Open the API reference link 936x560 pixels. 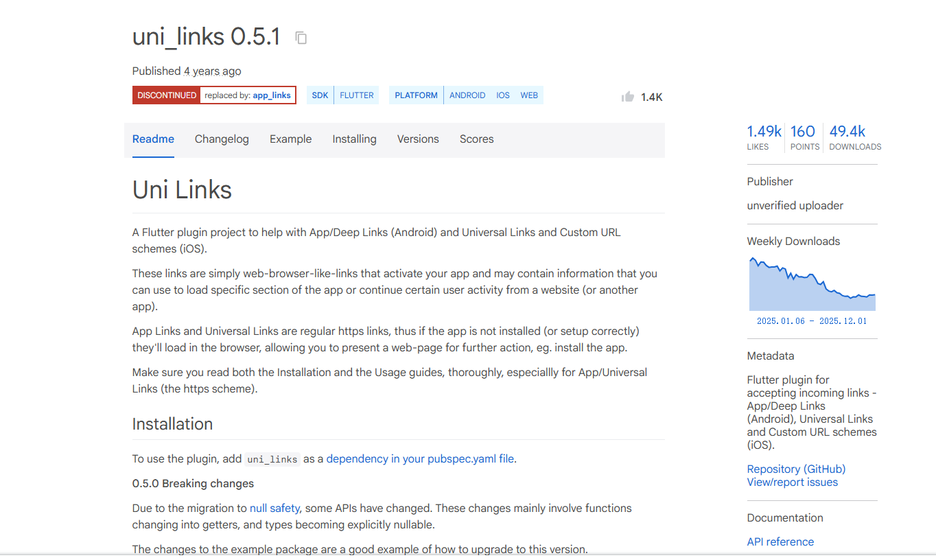[780, 542]
